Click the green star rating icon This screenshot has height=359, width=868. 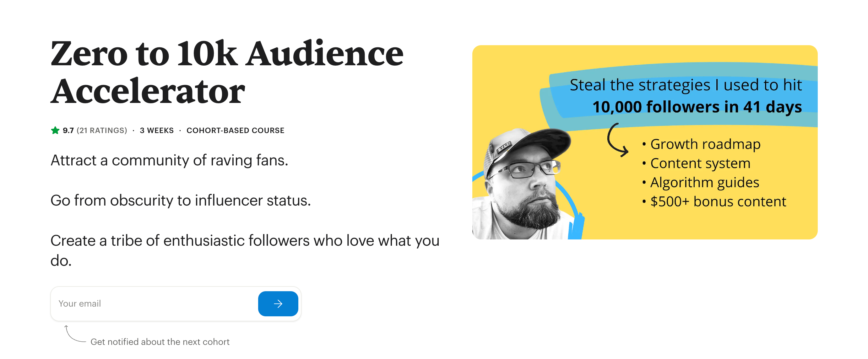point(55,130)
